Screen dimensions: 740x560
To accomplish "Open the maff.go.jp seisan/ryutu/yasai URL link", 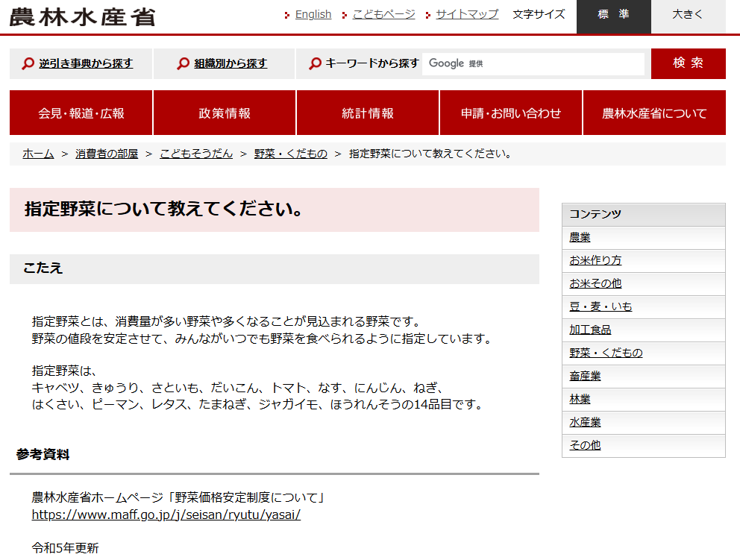I will click(166, 515).
